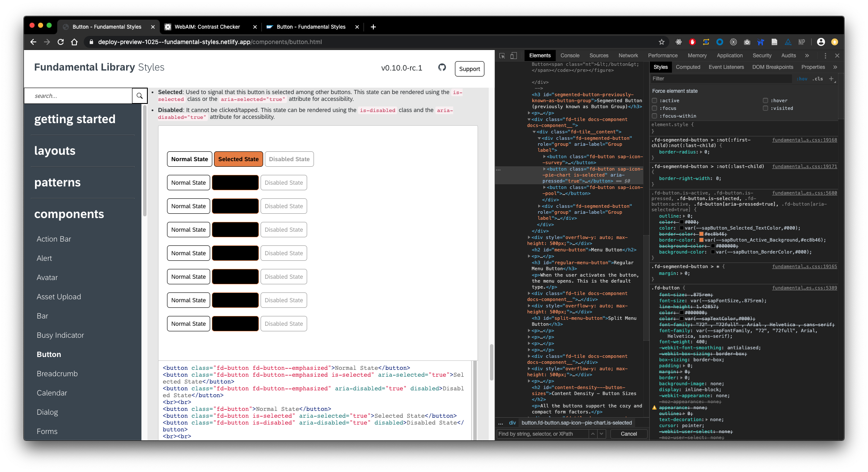Click the search magnifier button

pyautogui.click(x=140, y=96)
